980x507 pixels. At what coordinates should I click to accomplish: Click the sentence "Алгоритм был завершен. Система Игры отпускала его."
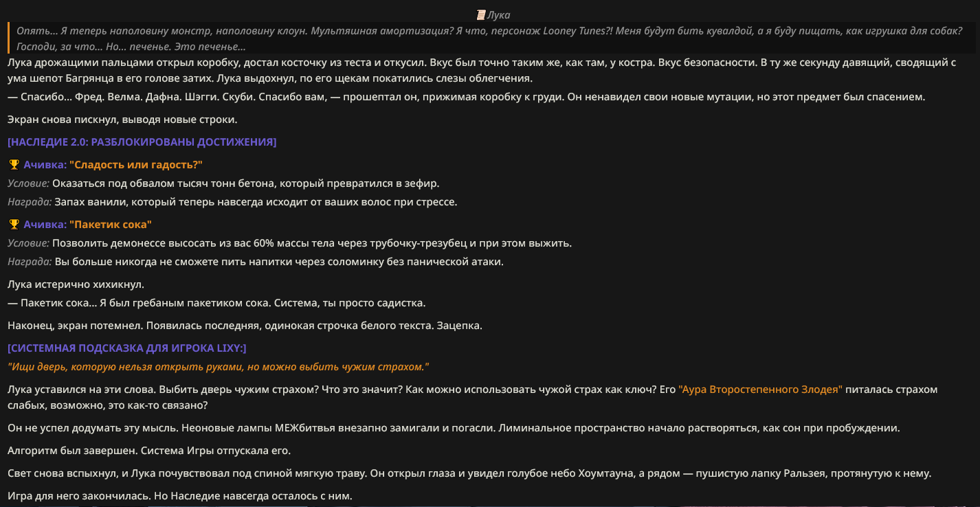(149, 451)
